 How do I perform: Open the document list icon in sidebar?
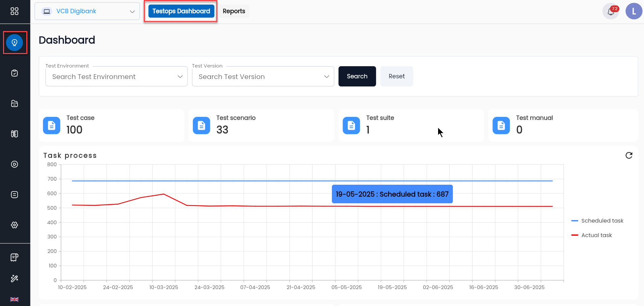tap(15, 194)
